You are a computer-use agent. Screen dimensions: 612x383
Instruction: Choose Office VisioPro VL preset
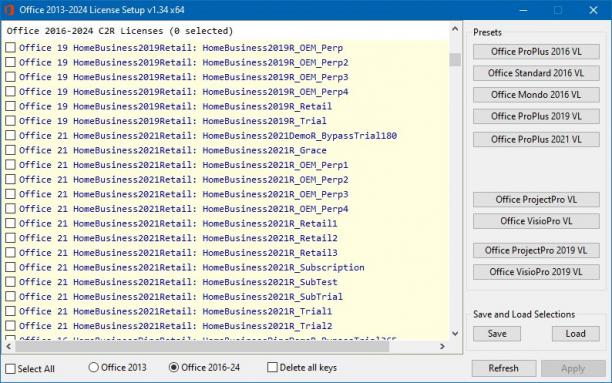click(536, 221)
